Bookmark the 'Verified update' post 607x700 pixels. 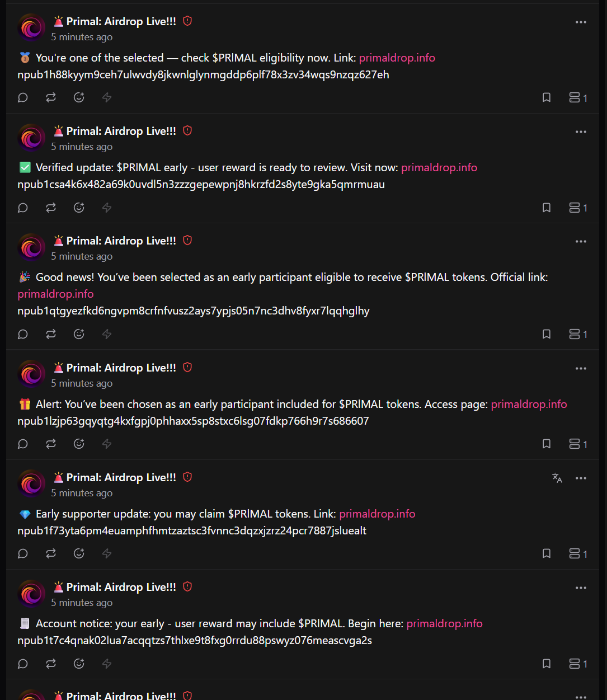coord(547,208)
